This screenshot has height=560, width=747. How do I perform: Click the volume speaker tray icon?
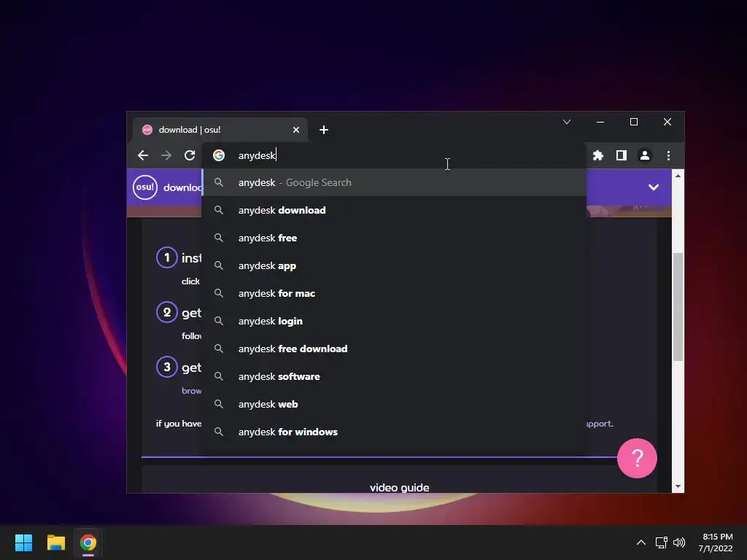[679, 542]
